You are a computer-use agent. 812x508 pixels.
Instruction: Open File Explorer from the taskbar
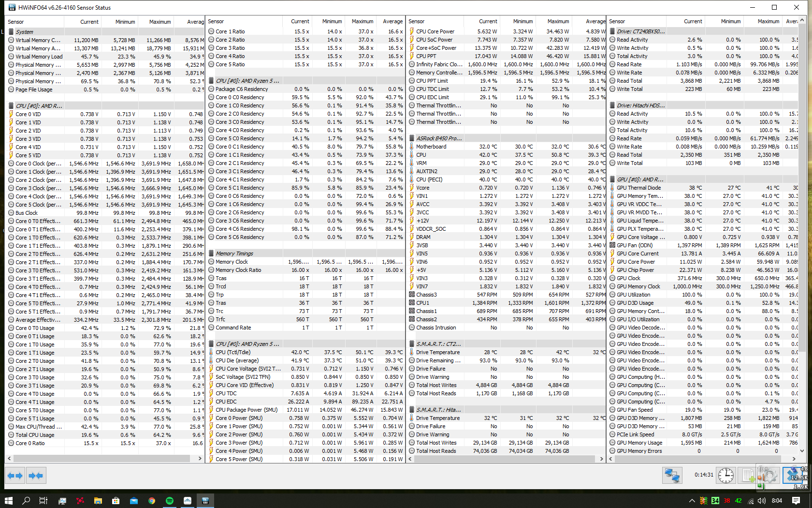click(98, 501)
